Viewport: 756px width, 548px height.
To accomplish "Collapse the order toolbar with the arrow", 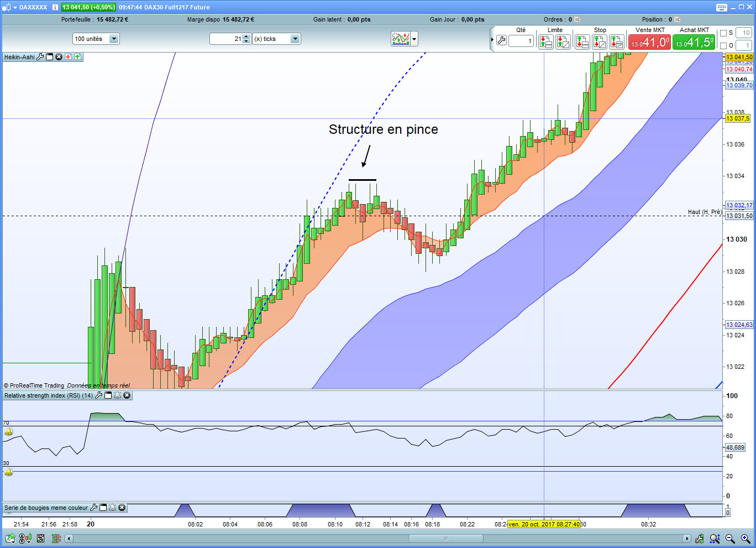I will pyautogui.click(x=492, y=40).
